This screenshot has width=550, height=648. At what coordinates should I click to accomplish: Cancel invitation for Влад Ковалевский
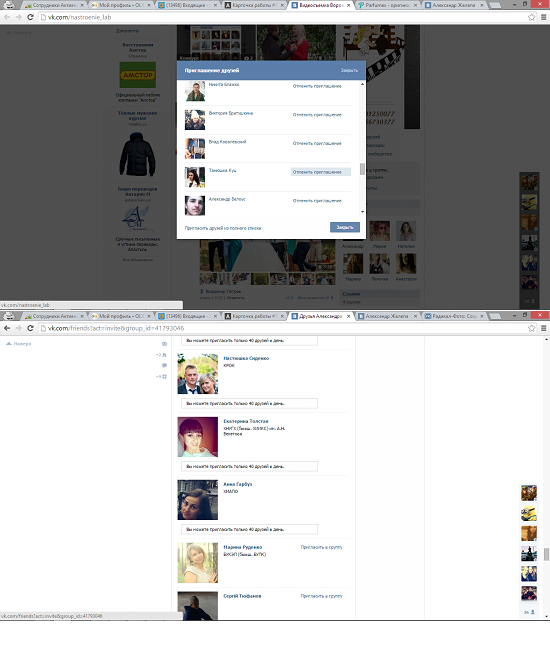coord(317,143)
